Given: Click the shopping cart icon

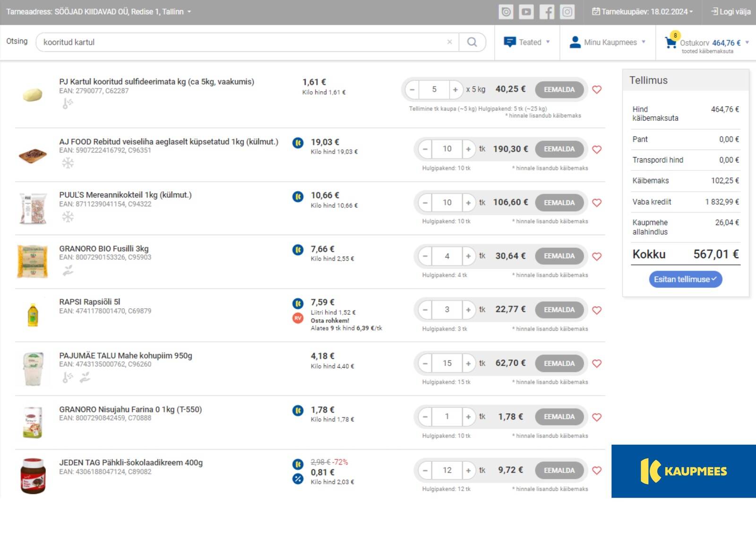Looking at the screenshot, I should (x=670, y=42).
